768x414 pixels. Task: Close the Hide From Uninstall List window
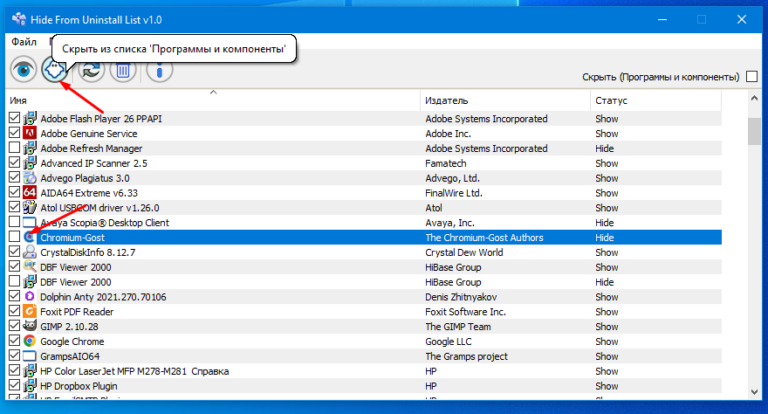742,20
